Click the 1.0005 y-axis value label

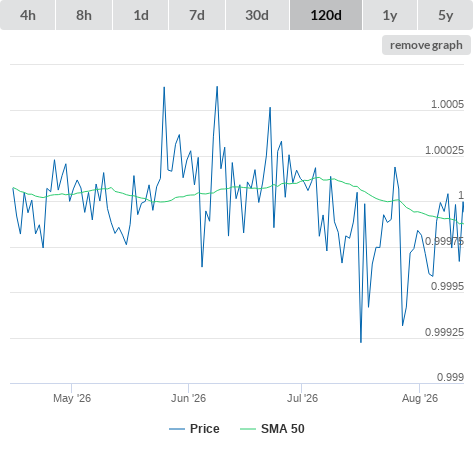tap(447, 104)
